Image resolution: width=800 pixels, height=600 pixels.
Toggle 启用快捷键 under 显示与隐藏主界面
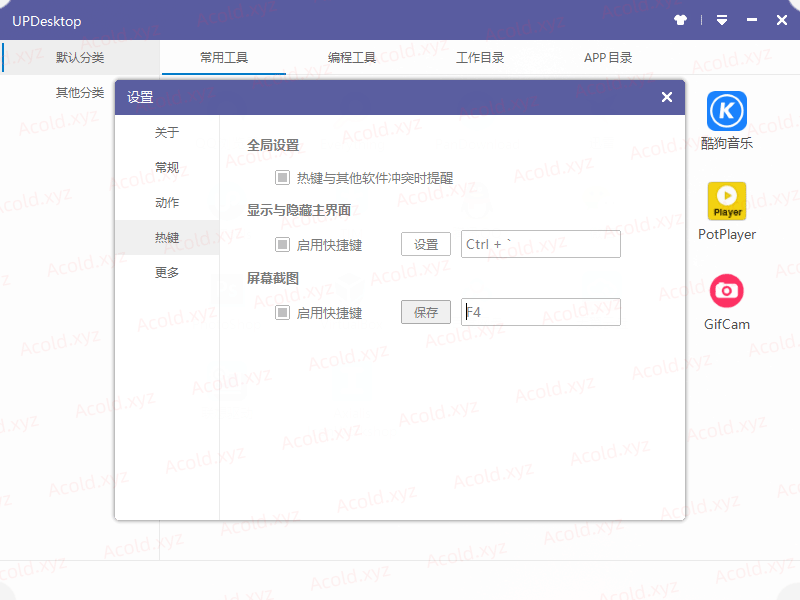pyautogui.click(x=282, y=244)
